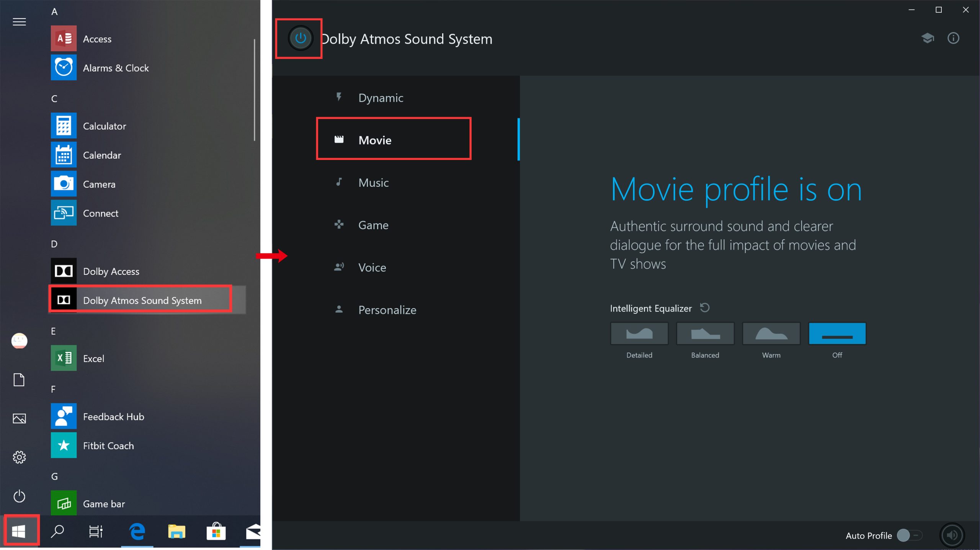Screen dimensions: 980x550
Task: Open Dolby Atmos Sound System app
Action: [x=148, y=300]
